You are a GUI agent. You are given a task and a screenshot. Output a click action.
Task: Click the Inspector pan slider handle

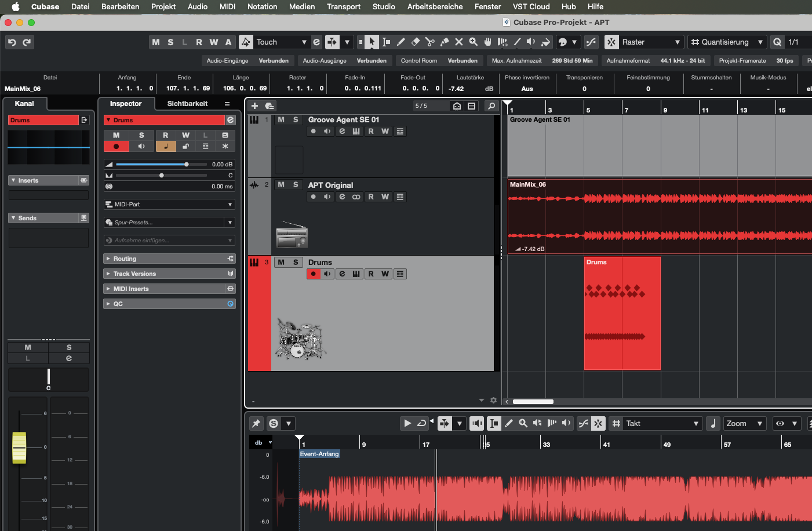(162, 175)
